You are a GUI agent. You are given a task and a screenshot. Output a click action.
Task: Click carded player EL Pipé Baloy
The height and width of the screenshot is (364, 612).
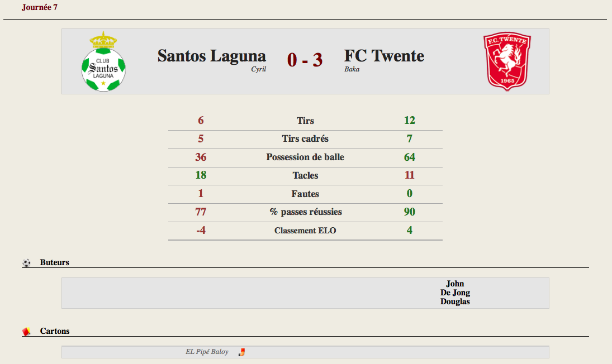pos(207,352)
